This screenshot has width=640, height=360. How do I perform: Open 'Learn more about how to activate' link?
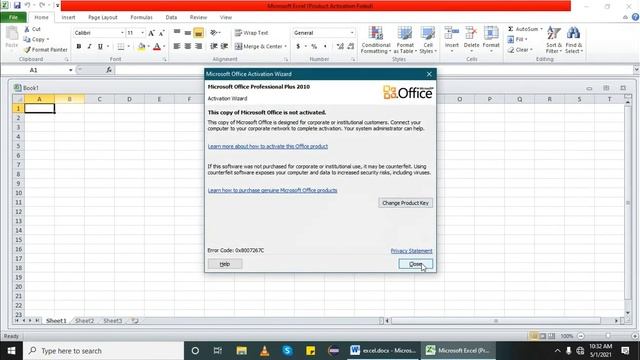(x=268, y=146)
